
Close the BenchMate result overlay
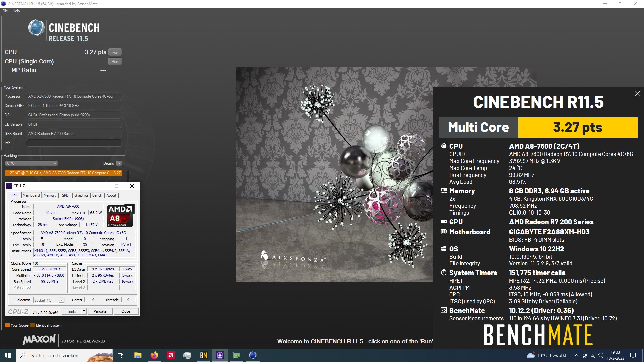coord(637,93)
